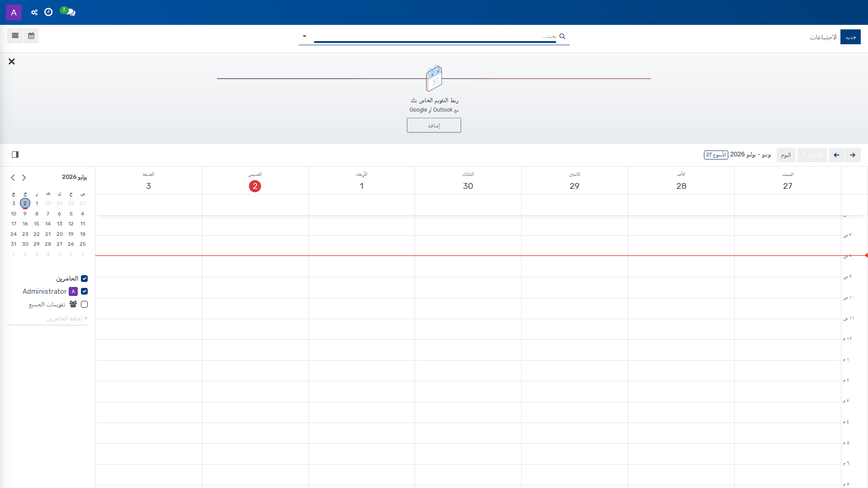The height and width of the screenshot is (488, 868).
Task: Pick day 31 in mini calendar
Action: click(x=14, y=244)
